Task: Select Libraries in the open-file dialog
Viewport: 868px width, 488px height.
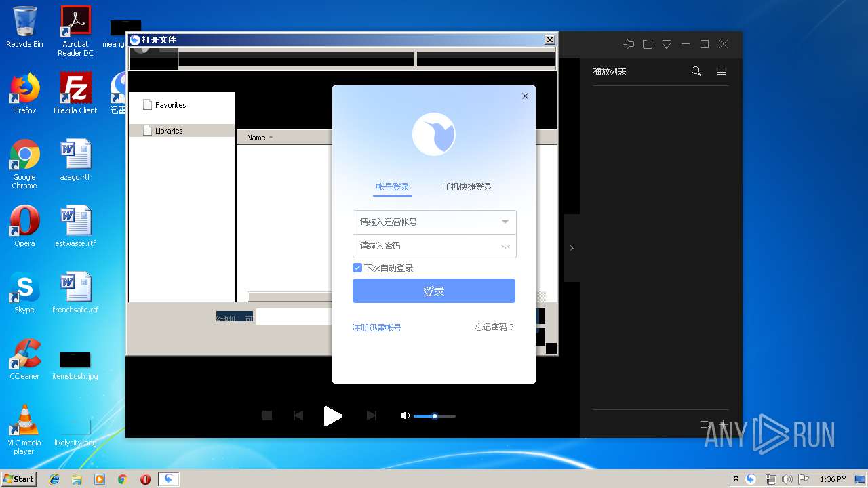Action: point(169,131)
